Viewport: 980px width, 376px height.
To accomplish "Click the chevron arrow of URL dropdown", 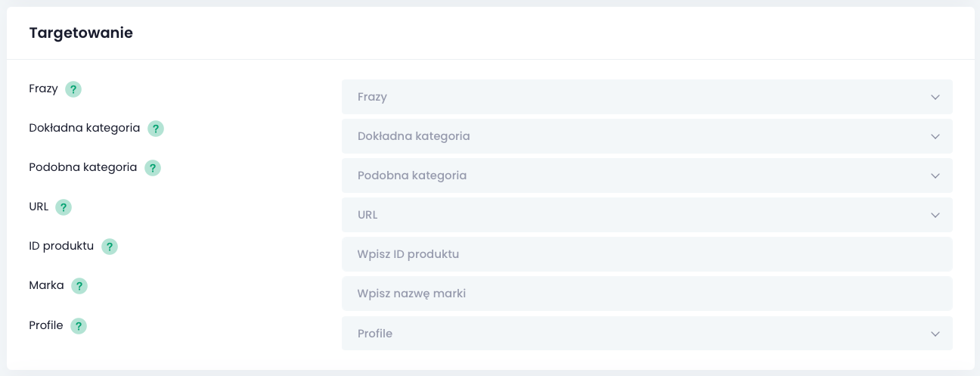I will click(935, 216).
